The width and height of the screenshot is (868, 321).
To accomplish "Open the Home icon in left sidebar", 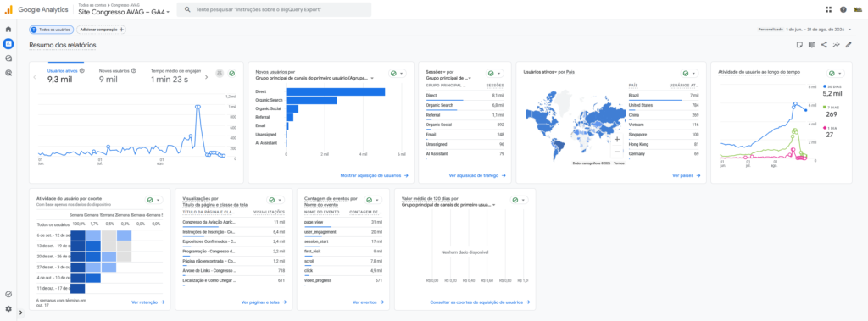I will click(x=8, y=29).
